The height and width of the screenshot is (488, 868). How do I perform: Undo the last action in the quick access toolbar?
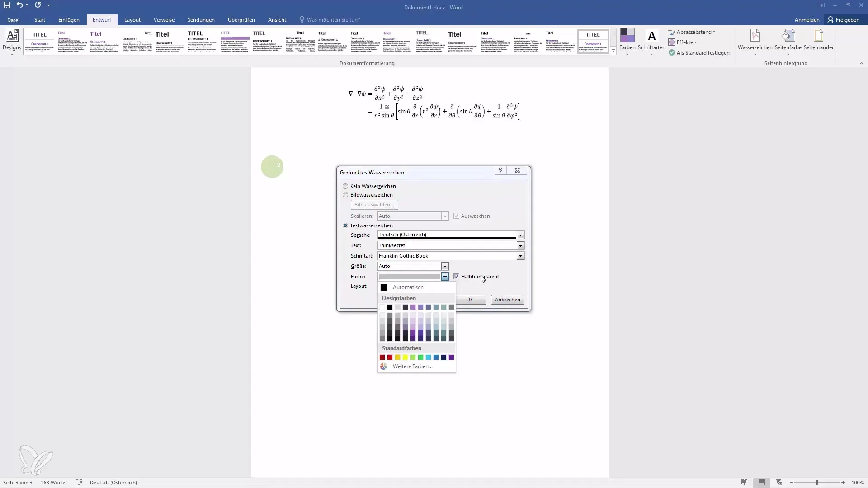pos(19,5)
